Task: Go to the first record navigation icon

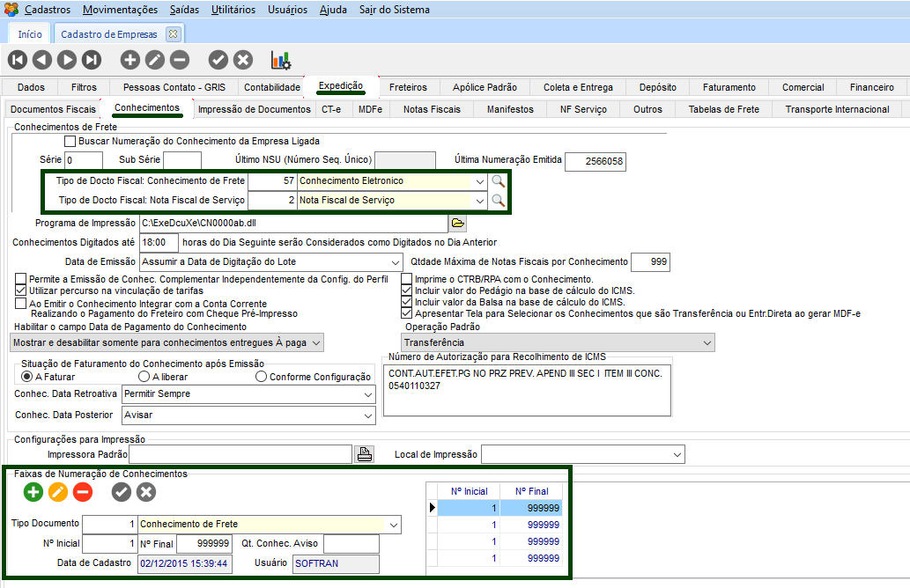Action: tap(18, 60)
